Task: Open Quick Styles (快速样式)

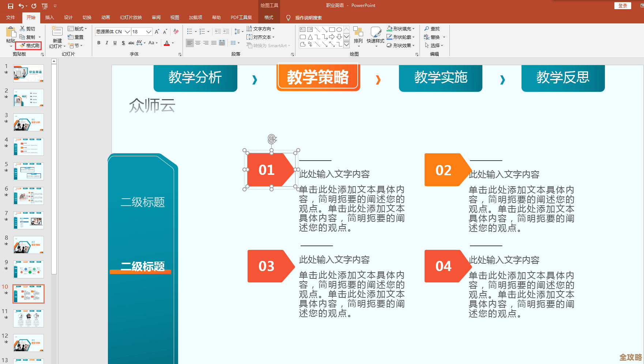Action: [x=375, y=37]
